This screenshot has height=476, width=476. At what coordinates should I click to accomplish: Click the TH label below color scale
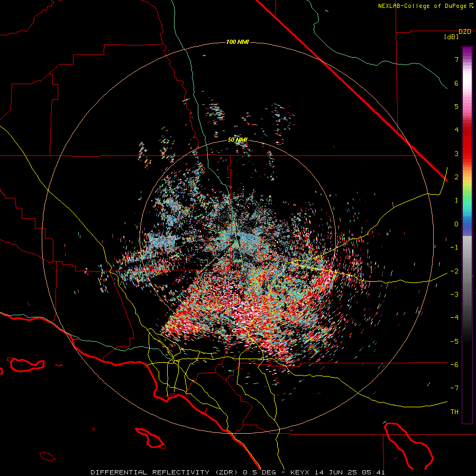click(454, 412)
